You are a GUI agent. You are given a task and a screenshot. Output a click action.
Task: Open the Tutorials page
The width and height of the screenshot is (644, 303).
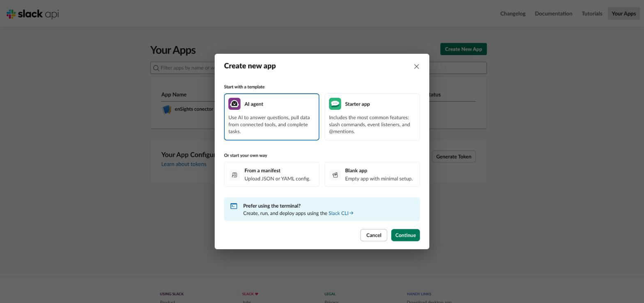point(592,14)
